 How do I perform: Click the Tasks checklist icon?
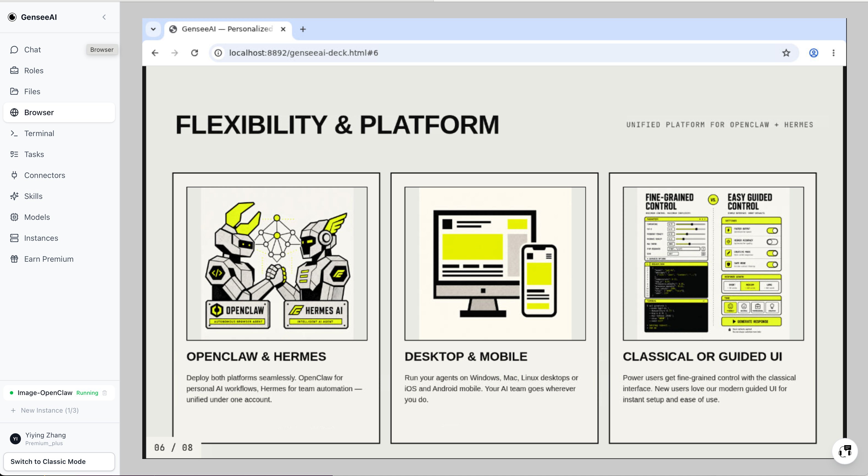tap(14, 154)
